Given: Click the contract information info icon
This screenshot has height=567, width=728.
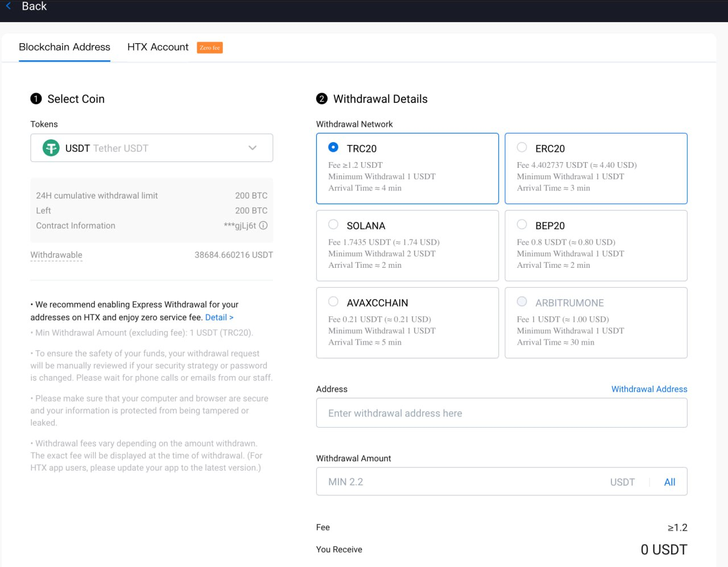Looking at the screenshot, I should coord(263,225).
